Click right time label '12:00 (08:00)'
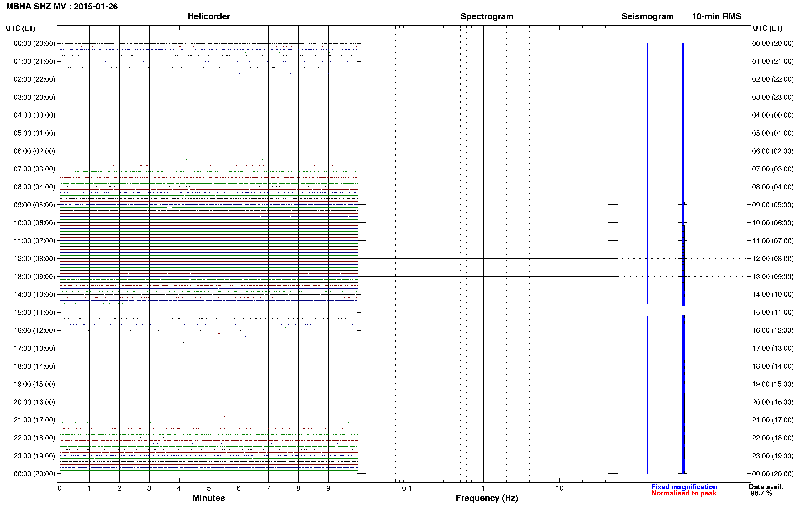Screen dimensions: 812x508 [x=773, y=259]
